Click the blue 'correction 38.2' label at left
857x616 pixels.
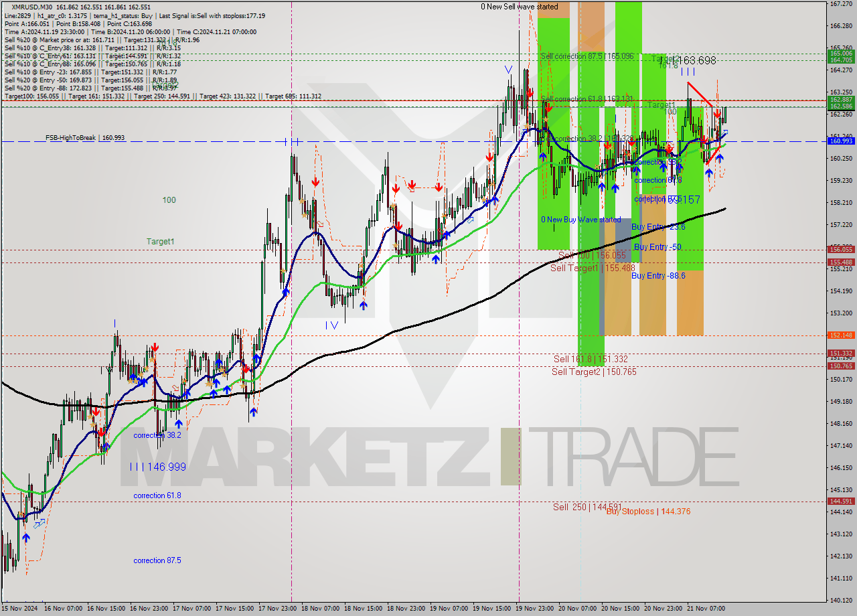pyautogui.click(x=157, y=435)
